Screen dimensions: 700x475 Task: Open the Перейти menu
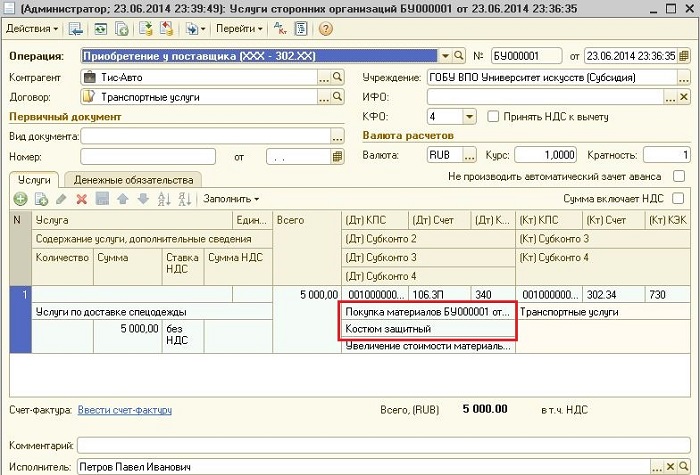point(239,29)
